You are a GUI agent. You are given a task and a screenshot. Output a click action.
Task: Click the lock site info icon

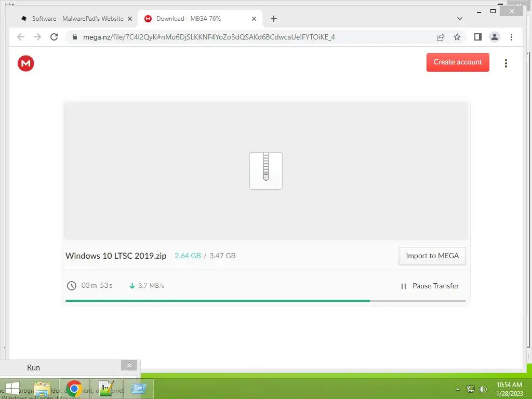[75, 37]
